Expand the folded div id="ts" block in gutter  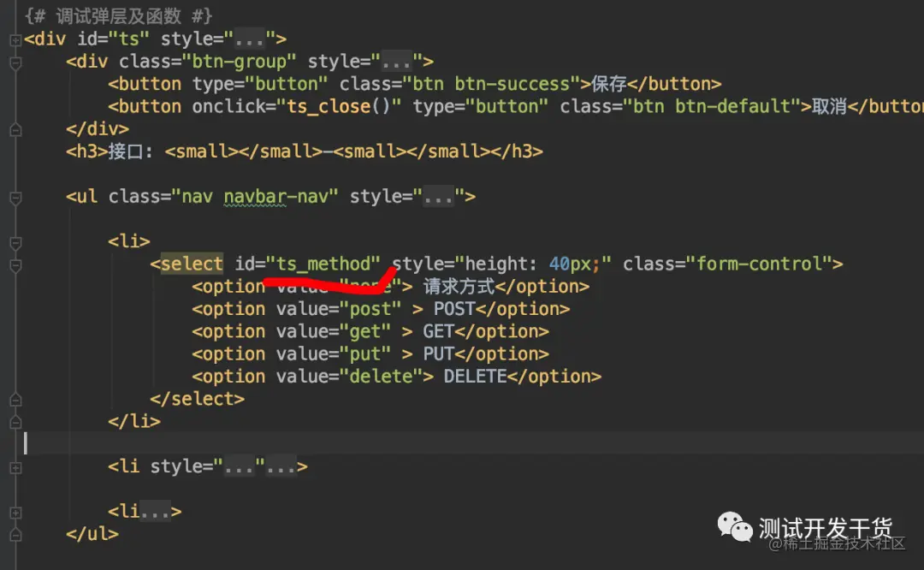pos(16,40)
